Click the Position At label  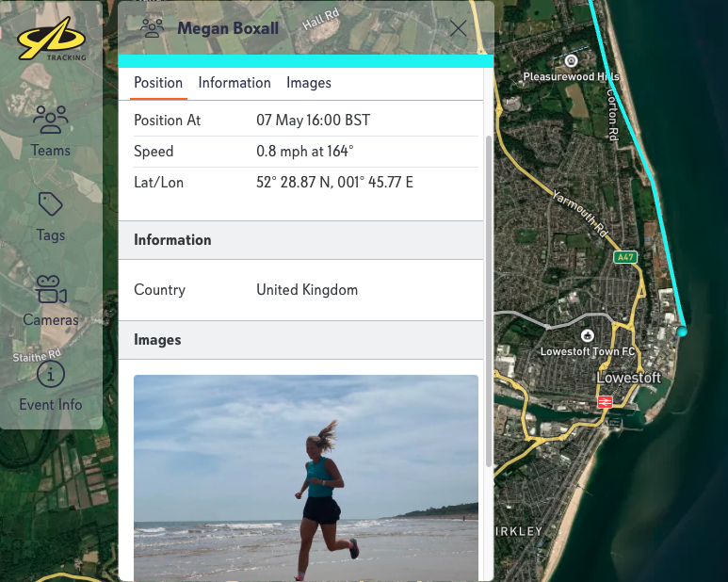[167, 121]
